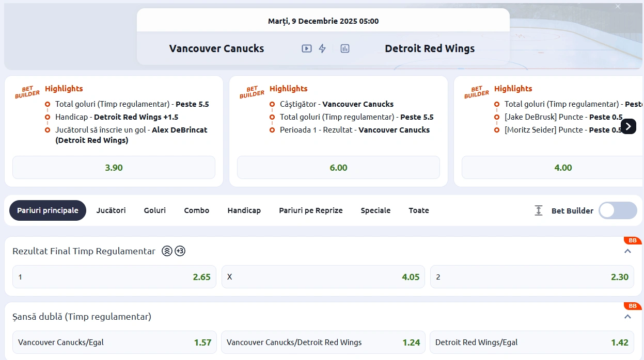Enable the Bet Builder toggle

coord(618,210)
